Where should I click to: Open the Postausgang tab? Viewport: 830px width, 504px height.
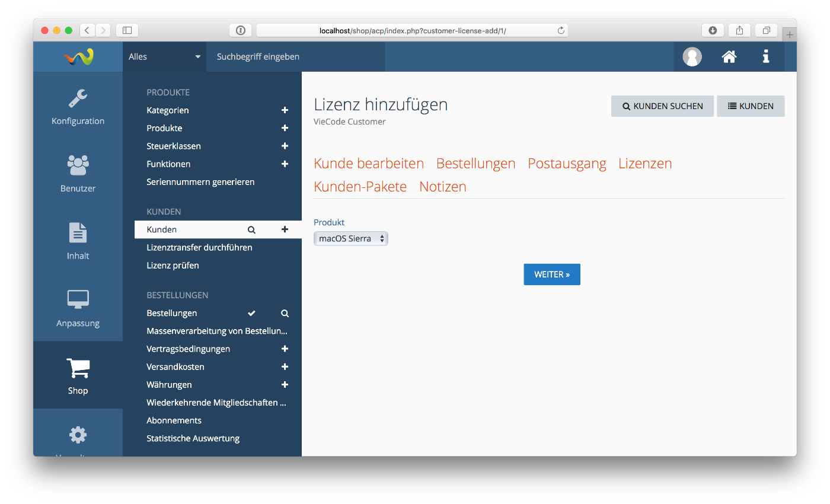[567, 164]
